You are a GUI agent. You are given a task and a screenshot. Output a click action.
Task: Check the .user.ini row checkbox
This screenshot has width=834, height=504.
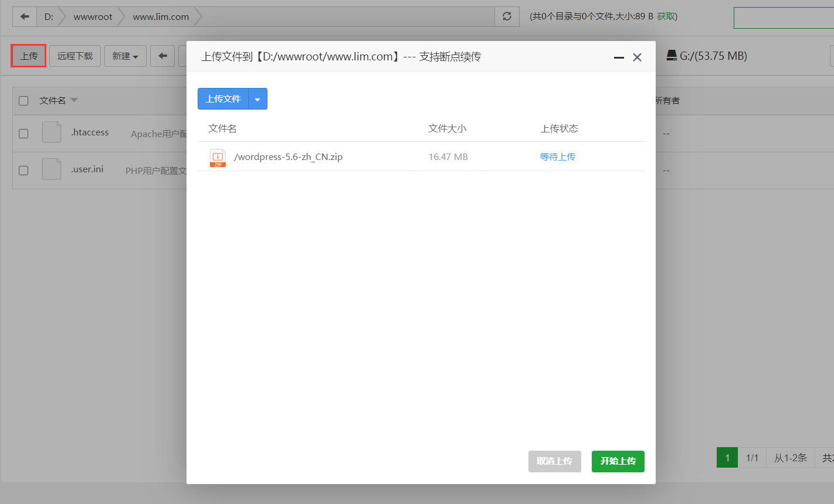tap(23, 171)
